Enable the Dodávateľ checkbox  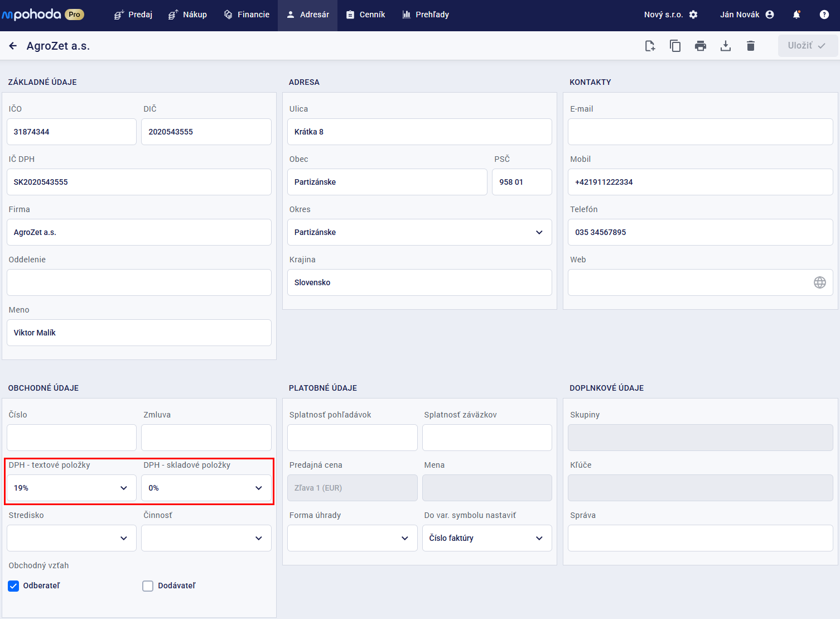(148, 586)
